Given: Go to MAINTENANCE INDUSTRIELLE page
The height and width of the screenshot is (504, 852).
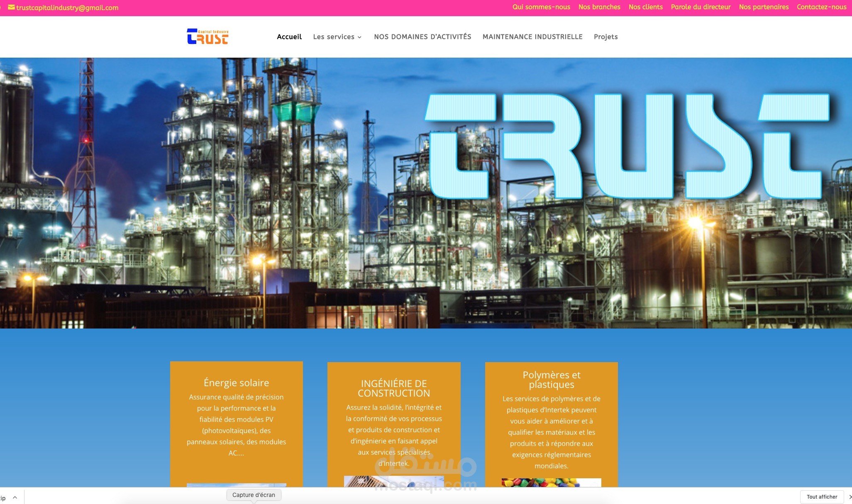Looking at the screenshot, I should coord(532,37).
